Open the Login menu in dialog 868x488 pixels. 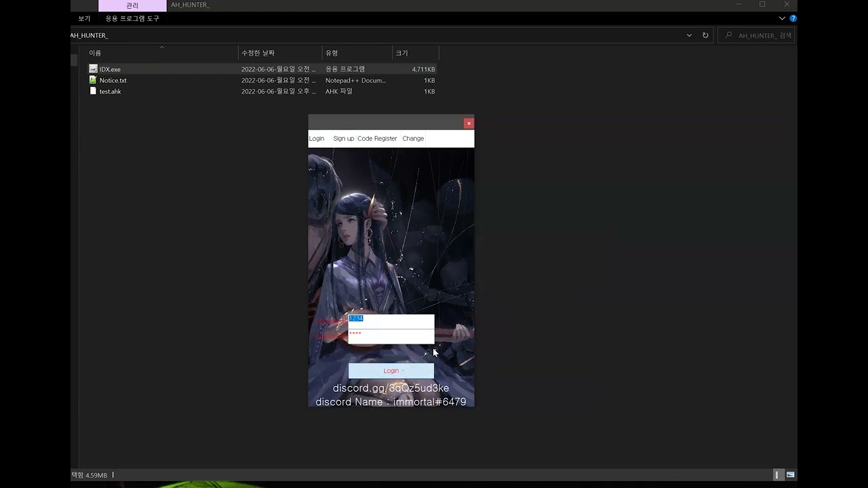317,138
